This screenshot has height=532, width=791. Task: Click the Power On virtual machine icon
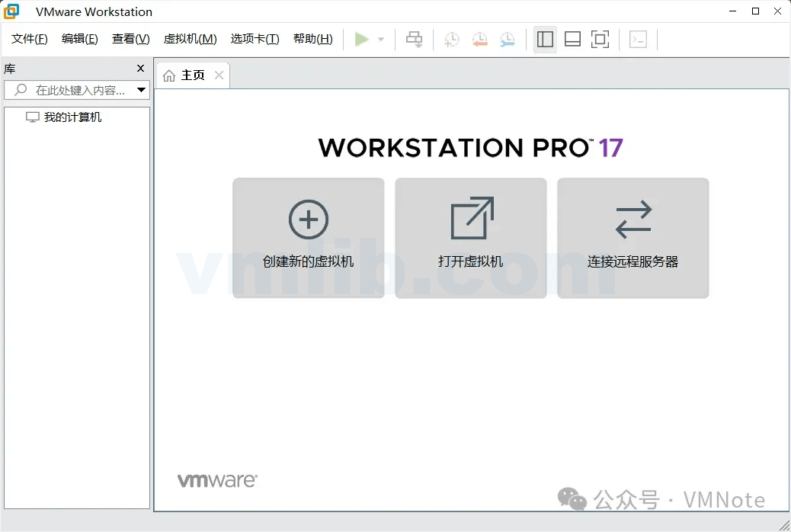363,39
